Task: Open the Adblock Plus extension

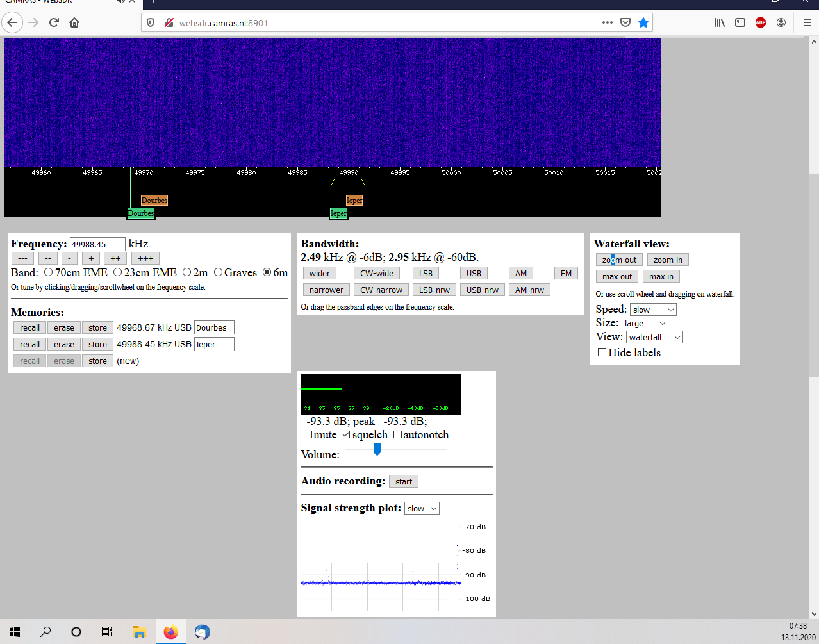Action: [x=761, y=22]
